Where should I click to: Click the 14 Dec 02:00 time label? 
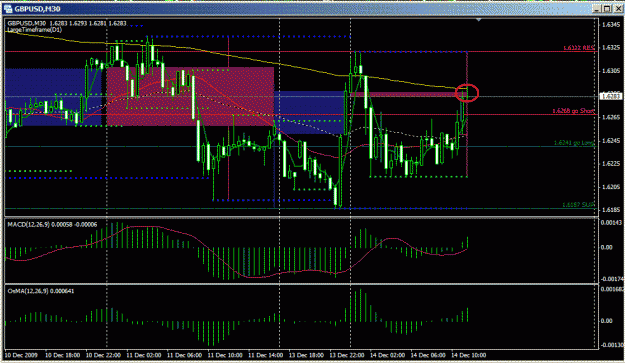pyautogui.click(x=387, y=355)
